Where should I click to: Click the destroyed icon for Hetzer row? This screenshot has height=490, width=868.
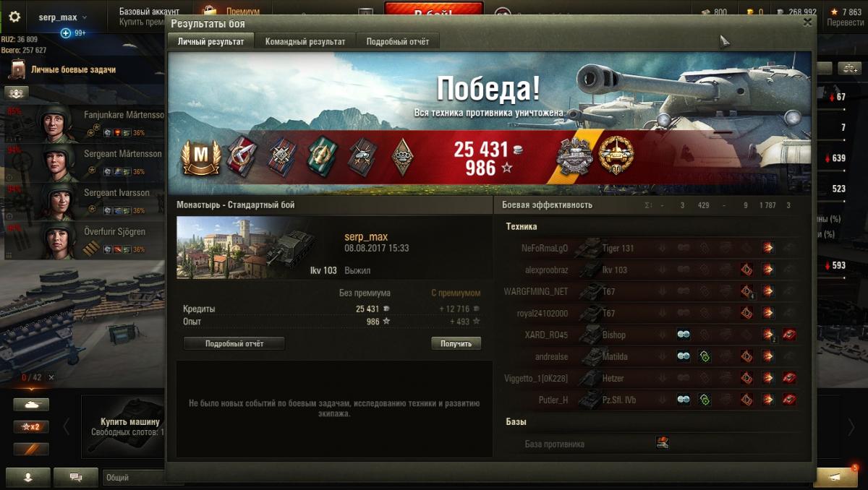[789, 378]
